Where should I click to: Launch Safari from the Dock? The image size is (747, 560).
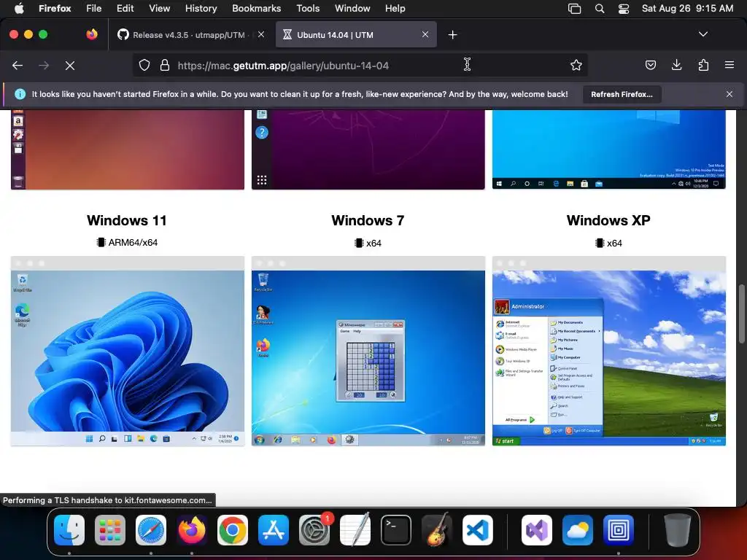click(x=151, y=530)
